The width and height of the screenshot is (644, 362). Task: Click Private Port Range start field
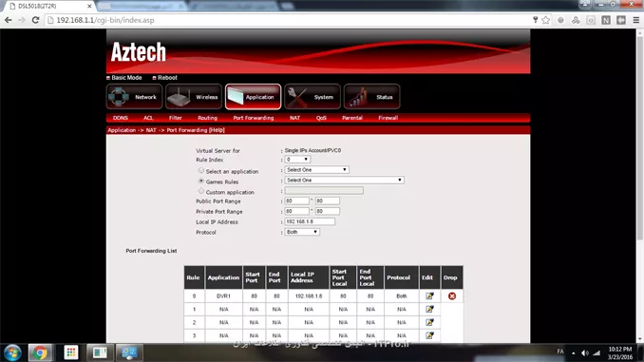pos(296,211)
